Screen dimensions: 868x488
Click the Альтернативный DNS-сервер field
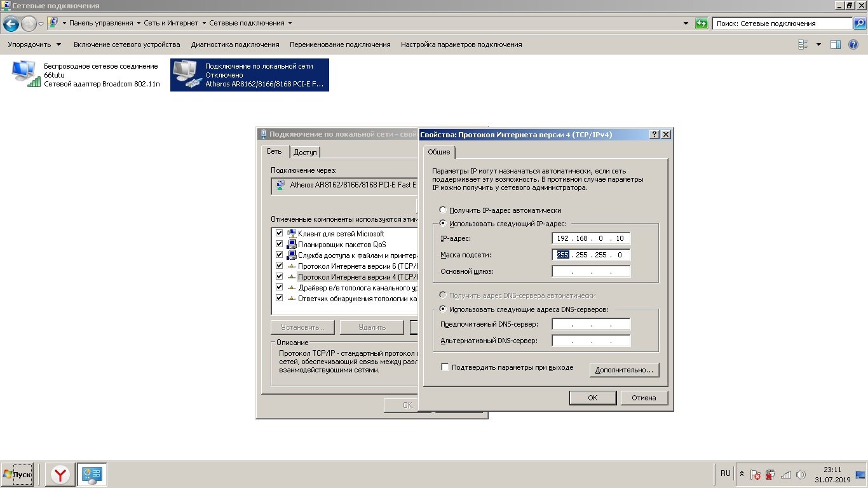pos(591,341)
